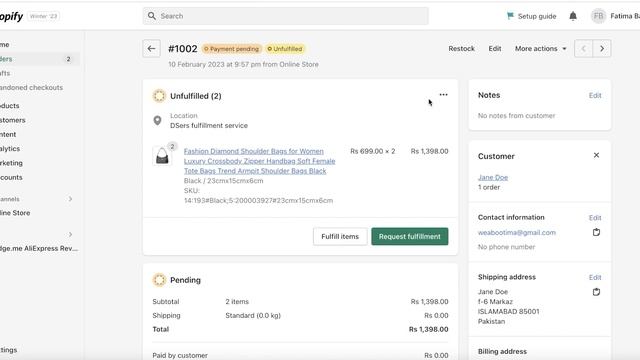Open Products in the sidebar

(10, 106)
